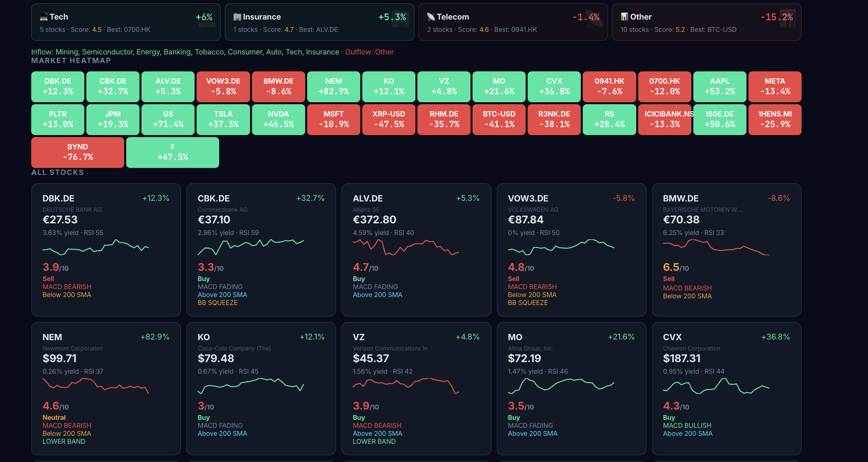The width and height of the screenshot is (868, 462).
Task: Click the NVDA +46.5% heatmap tile
Action: (x=278, y=119)
